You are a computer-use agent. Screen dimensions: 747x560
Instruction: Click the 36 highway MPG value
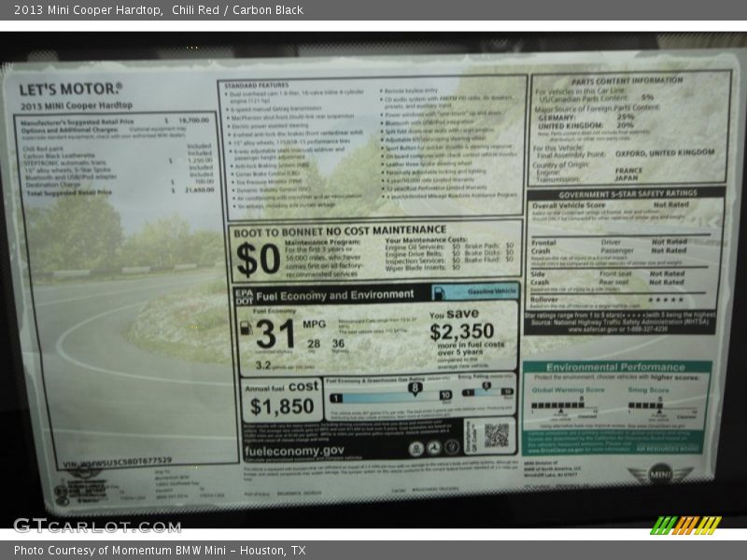(x=338, y=343)
